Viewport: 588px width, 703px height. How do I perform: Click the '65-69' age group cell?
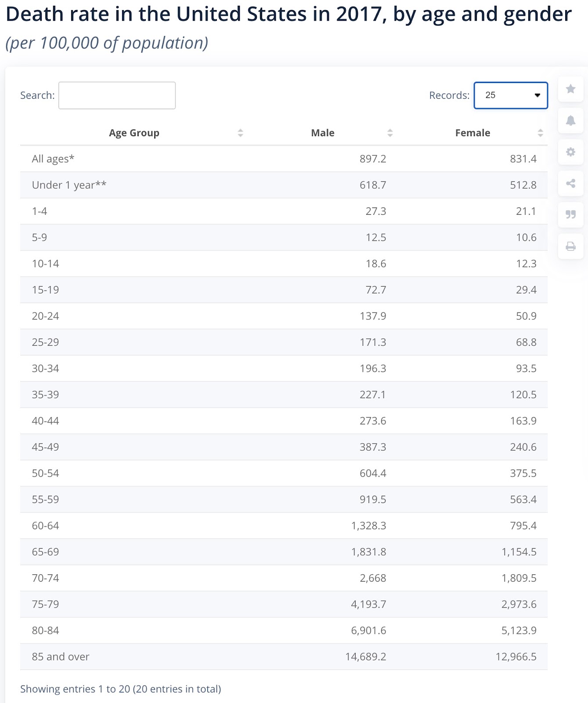45,552
